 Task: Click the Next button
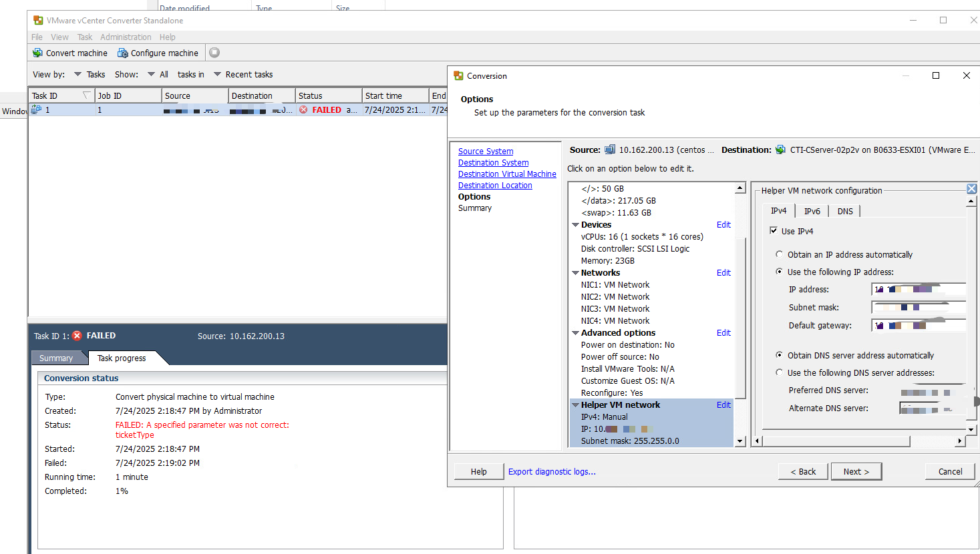click(x=856, y=471)
